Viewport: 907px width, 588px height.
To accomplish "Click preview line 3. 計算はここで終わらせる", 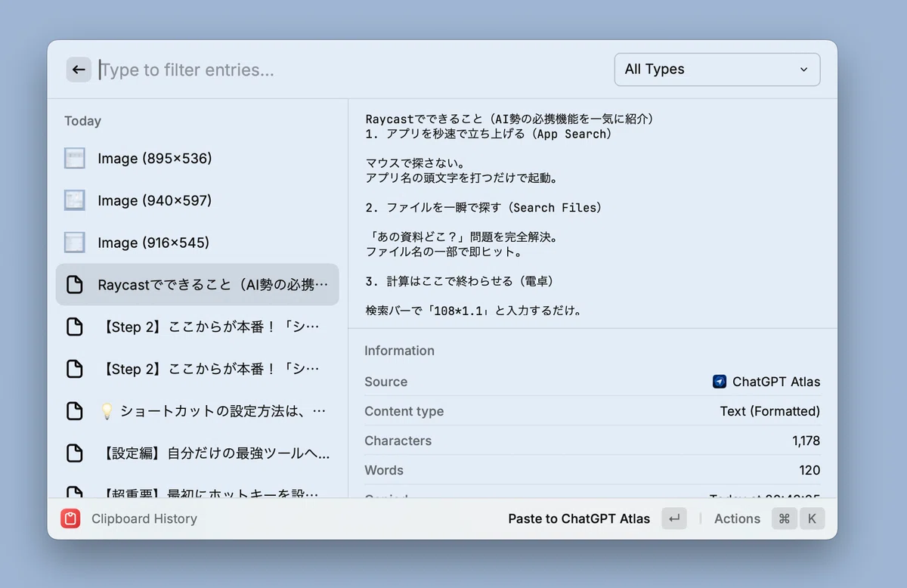I will point(460,281).
